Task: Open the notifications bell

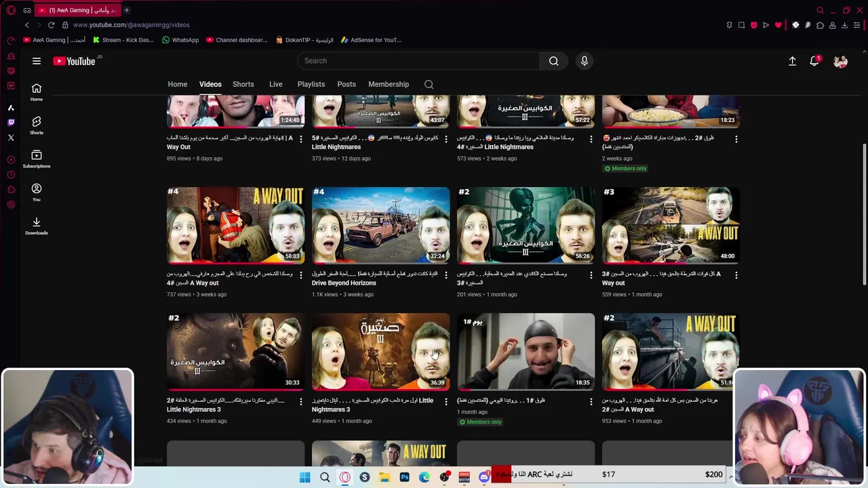Action: [814, 61]
